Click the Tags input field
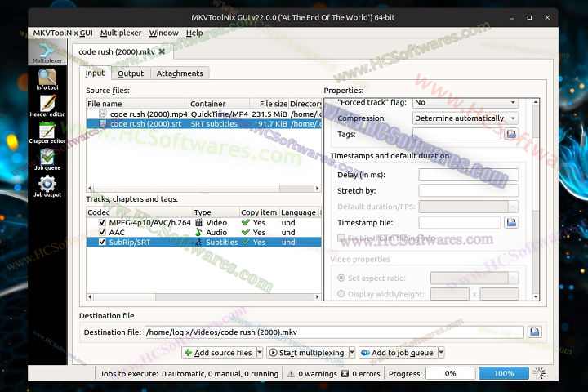Screen dimensions: 588x392 457,134
